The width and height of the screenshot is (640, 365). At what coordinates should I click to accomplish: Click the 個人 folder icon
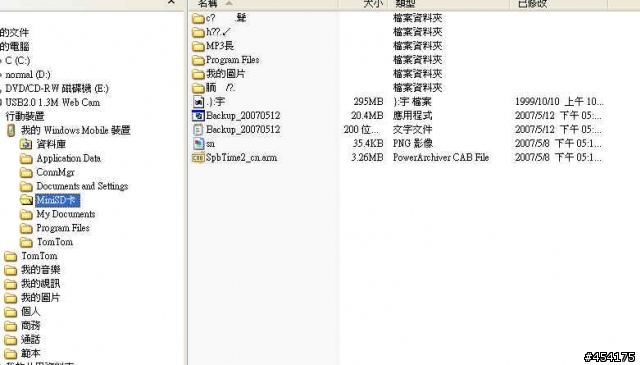(11, 312)
